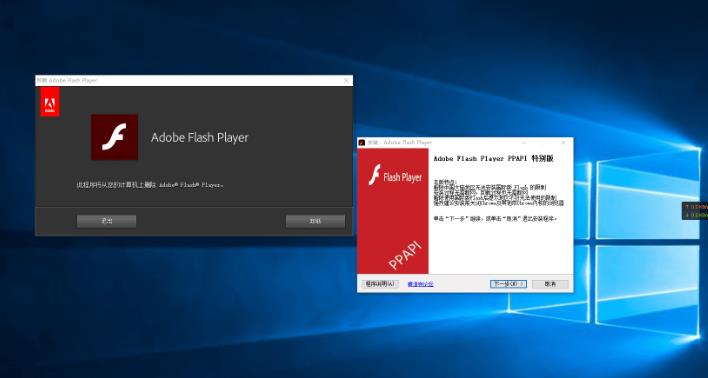Screen dimensions: 708x378
Task: Click the dark red Flash Player logo tile
Action: (114, 137)
